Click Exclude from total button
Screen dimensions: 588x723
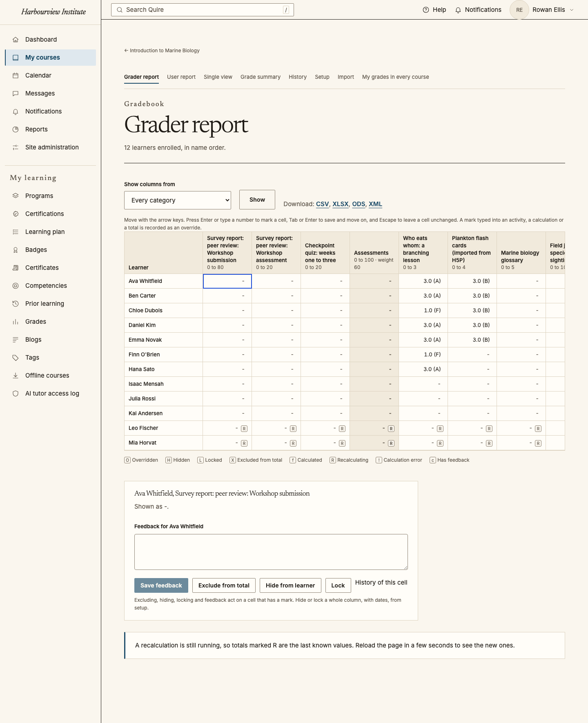[224, 585]
